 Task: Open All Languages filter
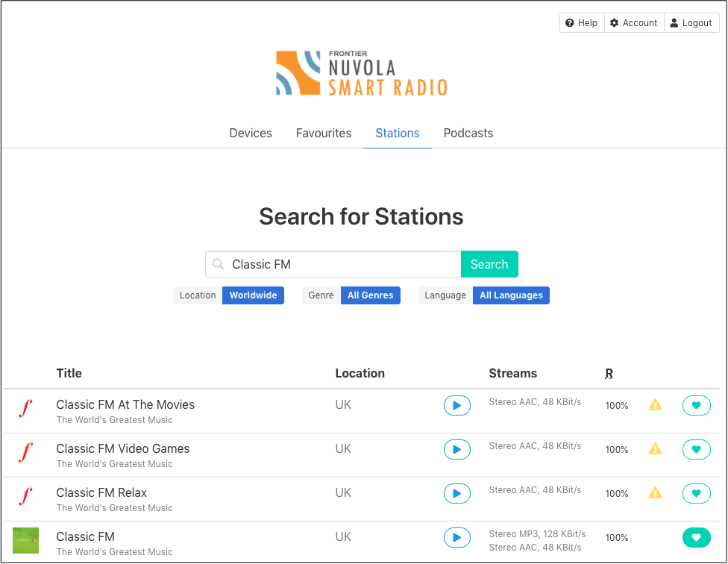(511, 295)
